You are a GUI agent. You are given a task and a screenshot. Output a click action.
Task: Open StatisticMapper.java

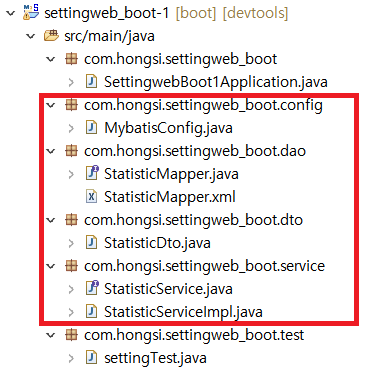pos(171,174)
